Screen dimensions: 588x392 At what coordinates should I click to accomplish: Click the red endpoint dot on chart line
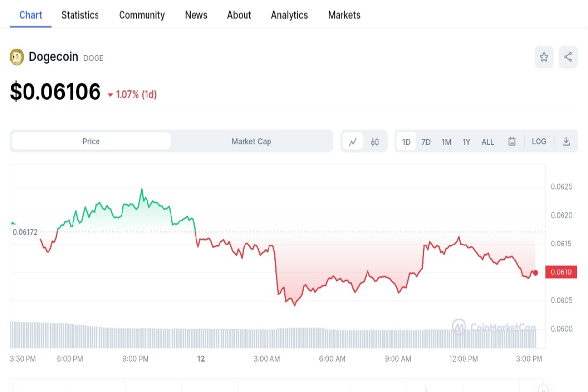pos(536,273)
